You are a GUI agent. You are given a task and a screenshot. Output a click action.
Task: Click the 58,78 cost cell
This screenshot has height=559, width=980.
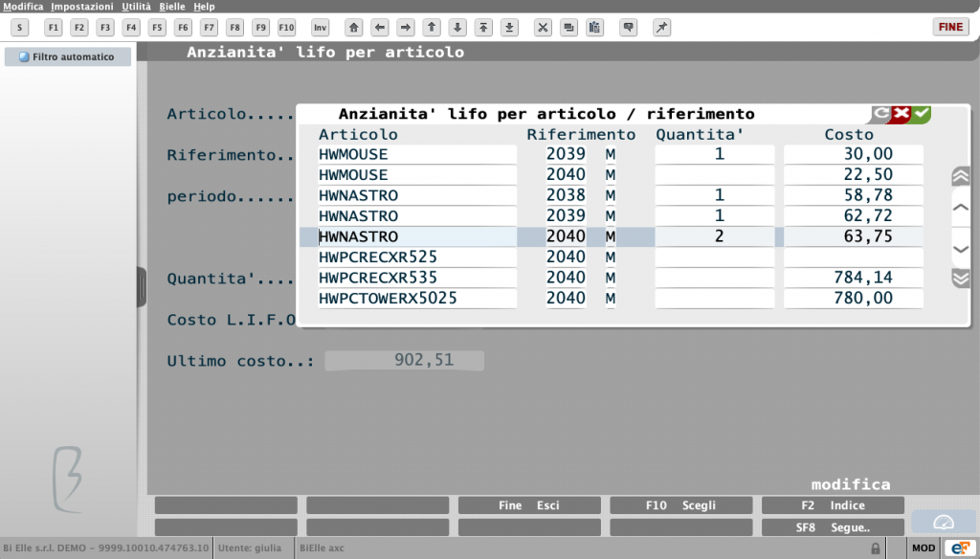(x=853, y=195)
